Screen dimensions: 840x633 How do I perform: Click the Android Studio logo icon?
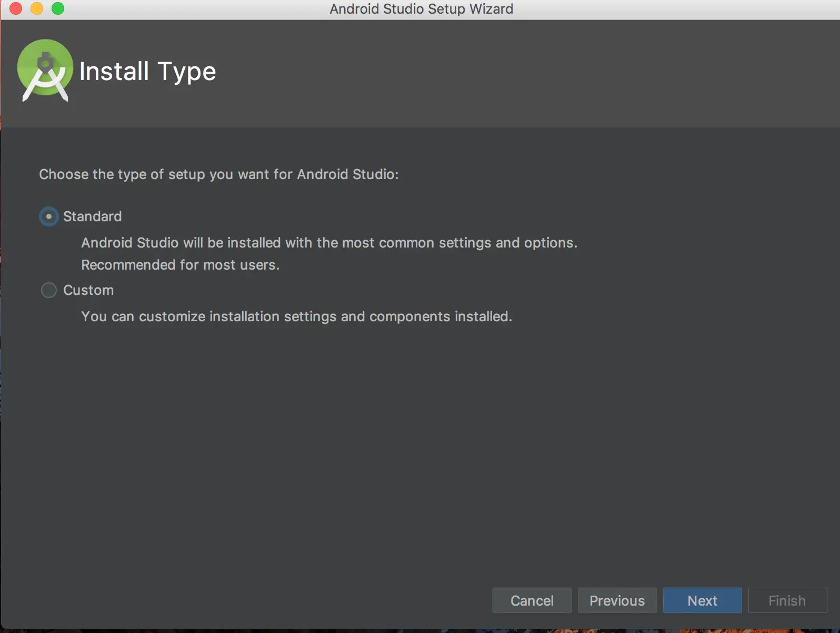tap(45, 70)
